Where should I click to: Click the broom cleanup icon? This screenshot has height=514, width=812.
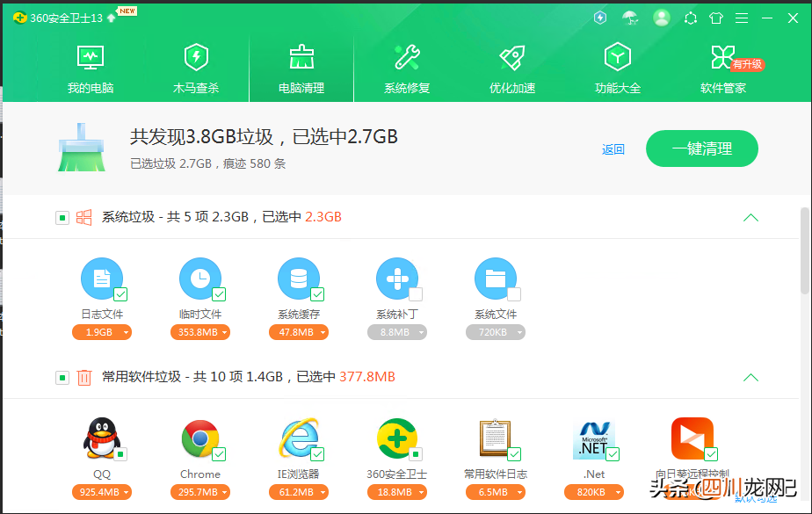click(82, 148)
